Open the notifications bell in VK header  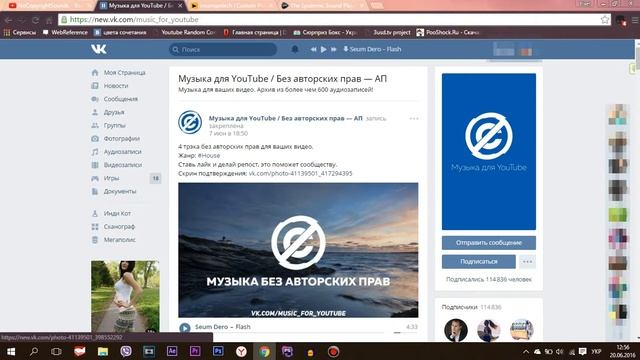[x=295, y=49]
